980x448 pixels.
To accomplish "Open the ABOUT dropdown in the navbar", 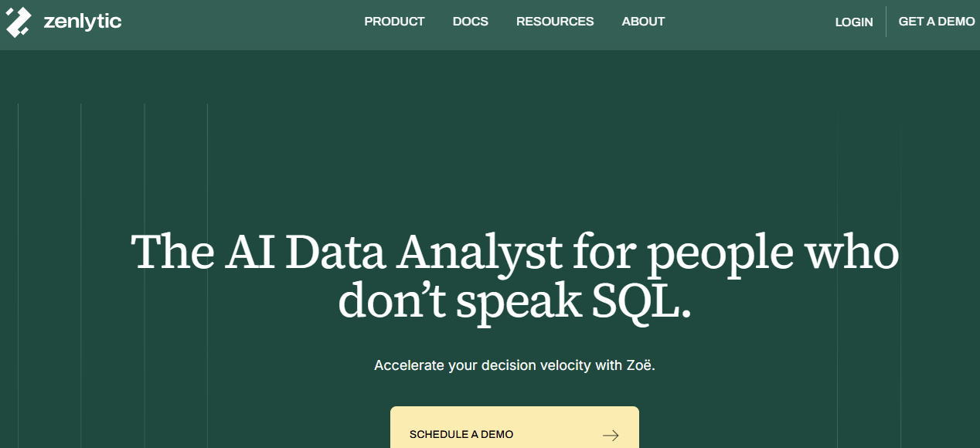I will click(x=643, y=22).
